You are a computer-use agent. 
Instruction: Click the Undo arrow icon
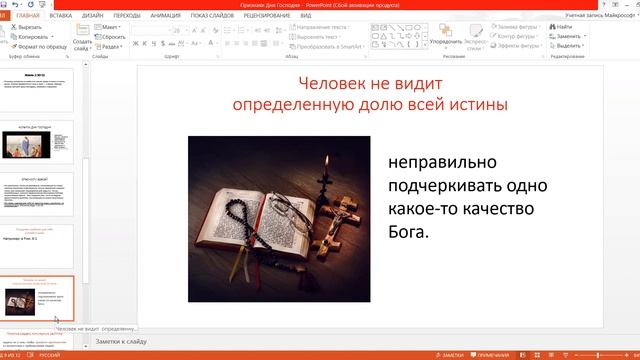pos(15,4)
